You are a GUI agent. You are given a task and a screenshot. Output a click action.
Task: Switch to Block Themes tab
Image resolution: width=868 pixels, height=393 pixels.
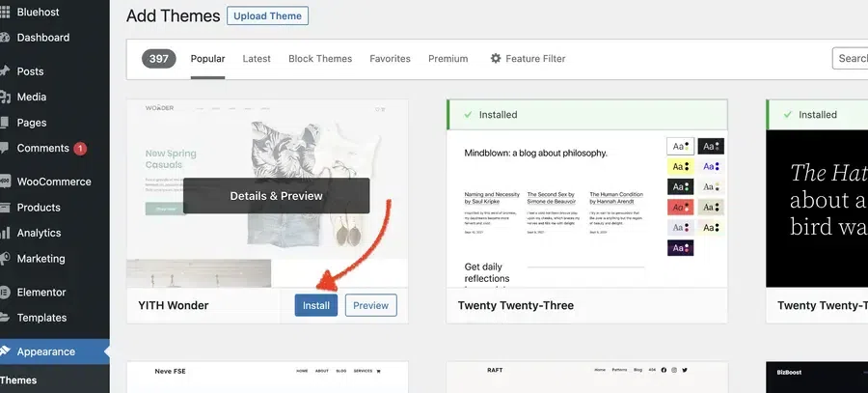pyautogui.click(x=320, y=59)
